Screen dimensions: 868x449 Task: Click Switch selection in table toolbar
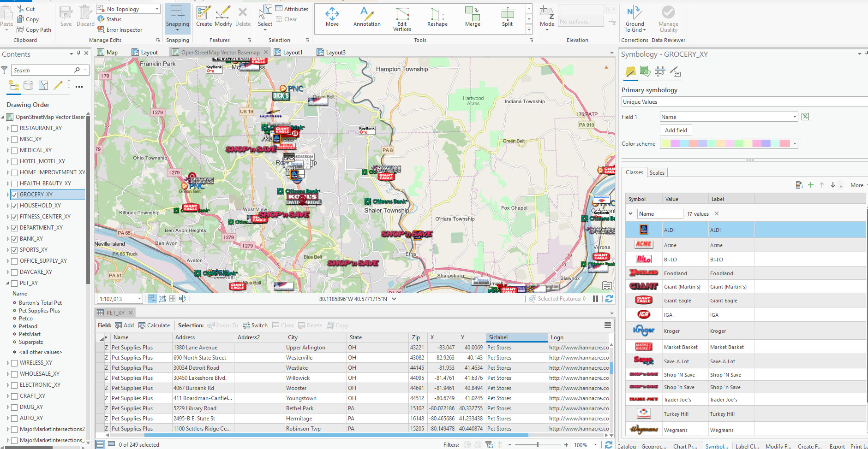point(255,325)
